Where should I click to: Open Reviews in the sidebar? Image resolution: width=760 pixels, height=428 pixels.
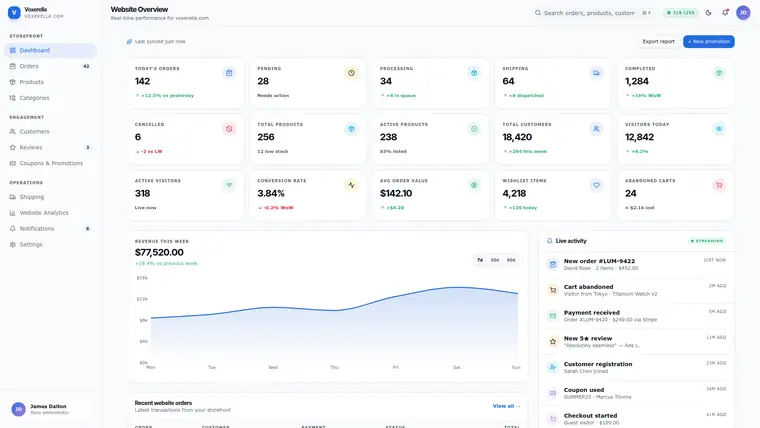click(50, 147)
